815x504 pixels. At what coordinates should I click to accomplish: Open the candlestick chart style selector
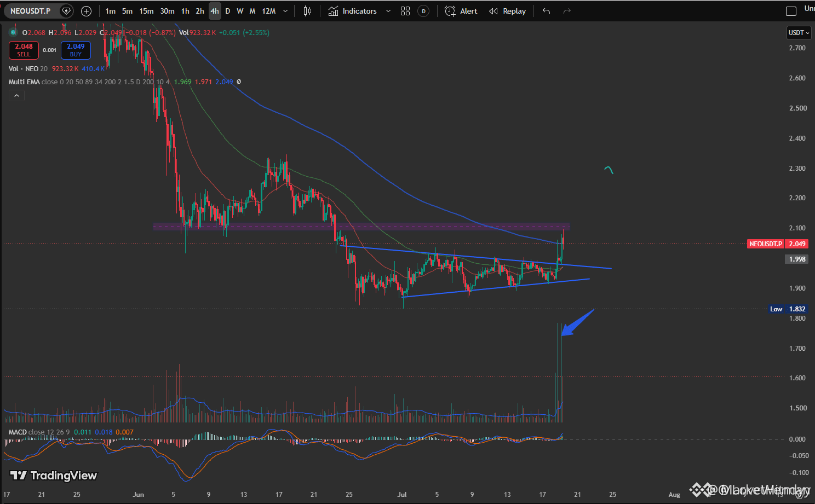308,11
